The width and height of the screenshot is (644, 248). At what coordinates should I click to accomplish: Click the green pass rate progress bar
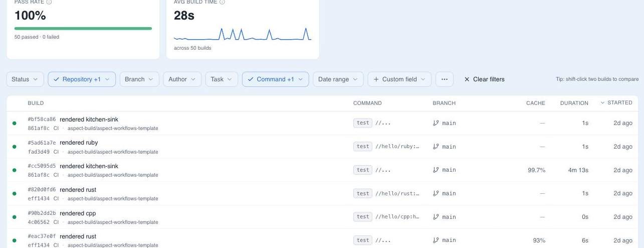[x=83, y=29]
